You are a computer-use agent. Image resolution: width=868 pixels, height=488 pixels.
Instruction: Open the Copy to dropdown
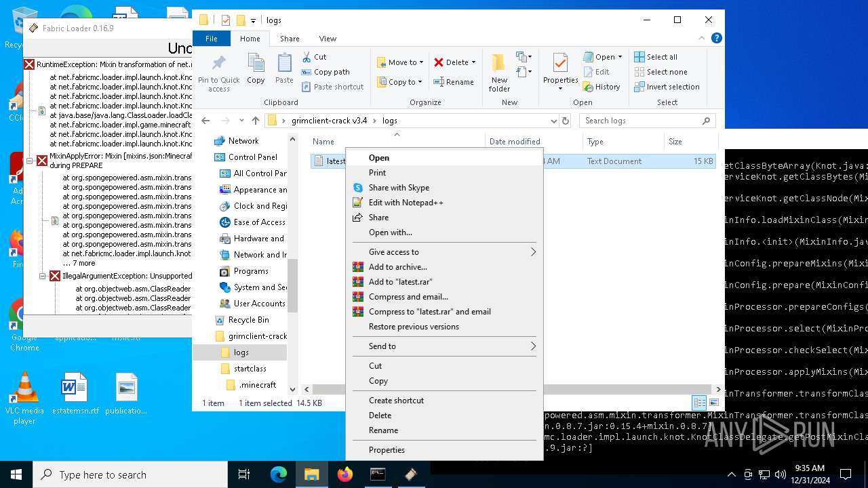click(x=400, y=82)
